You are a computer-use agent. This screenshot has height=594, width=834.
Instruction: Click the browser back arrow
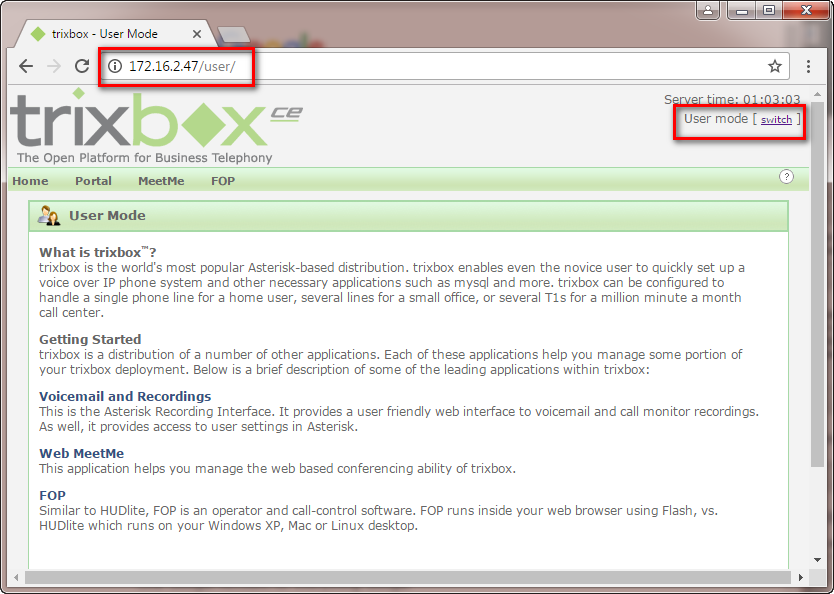[x=26, y=66]
